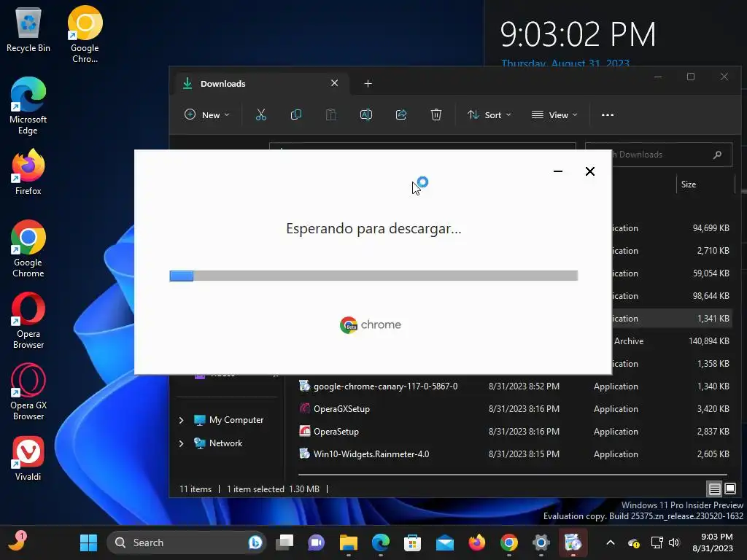
Task: Click volume icon in system tray
Action: (x=674, y=542)
